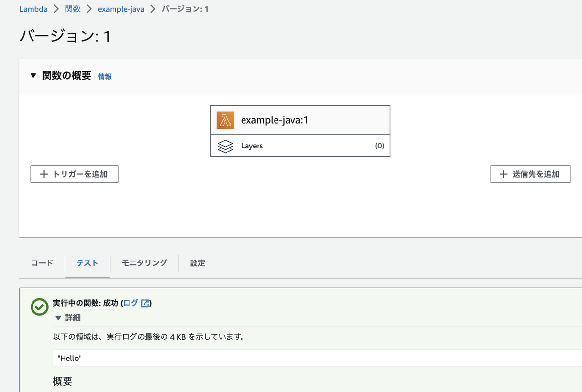Go to Lambda in breadcrumb
The width and height of the screenshot is (582, 392).
tap(33, 9)
